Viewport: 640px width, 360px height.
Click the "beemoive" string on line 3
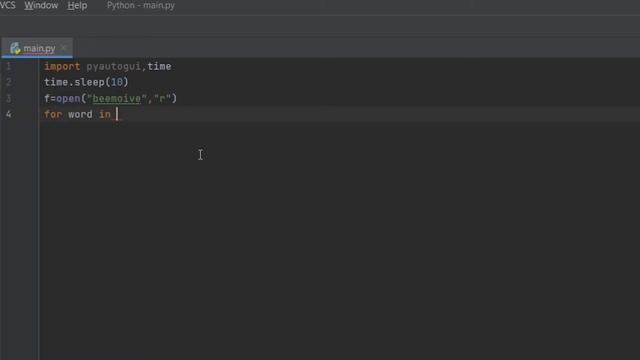[117, 98]
